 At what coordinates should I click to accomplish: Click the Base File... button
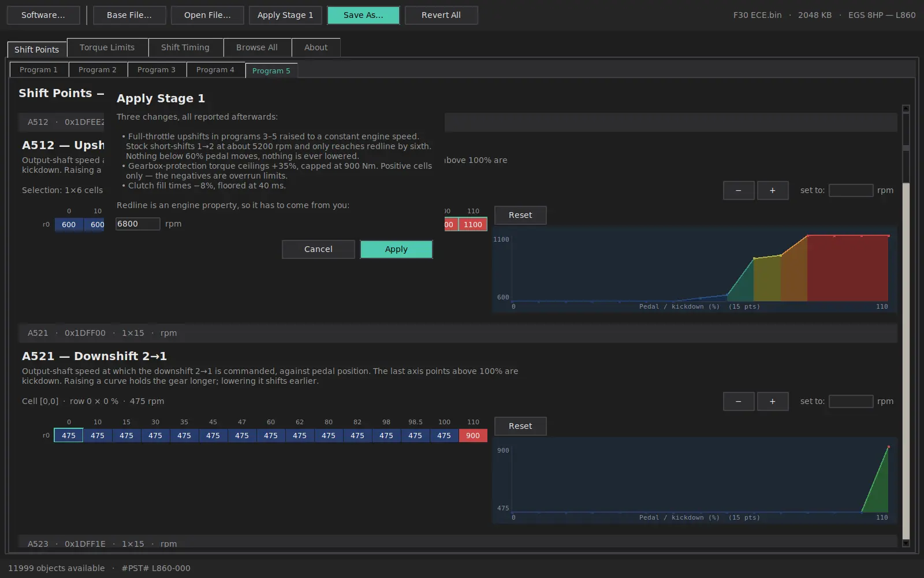[129, 15]
